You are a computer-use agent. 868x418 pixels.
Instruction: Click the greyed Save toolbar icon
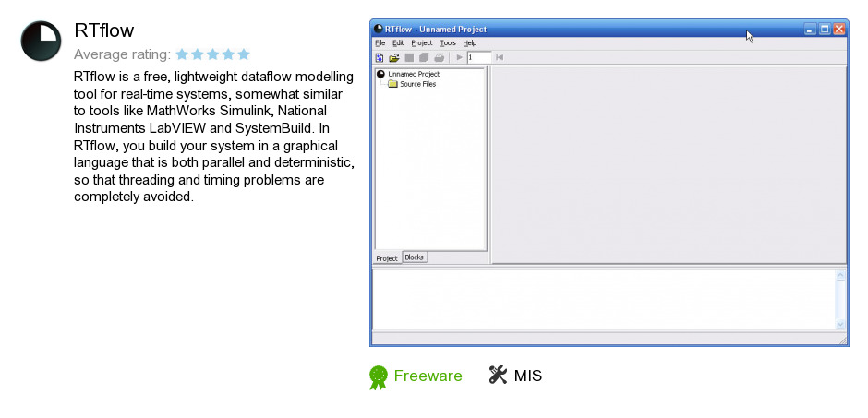(409, 57)
